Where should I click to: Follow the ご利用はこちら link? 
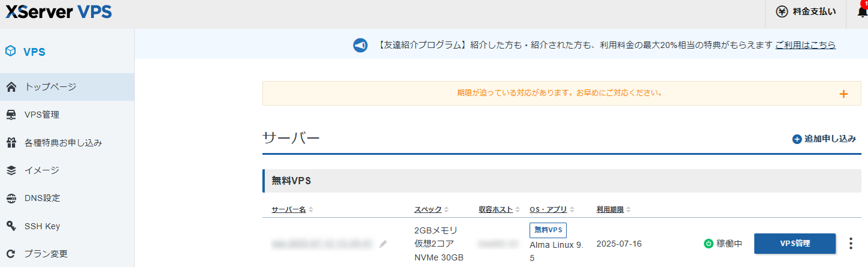805,45
